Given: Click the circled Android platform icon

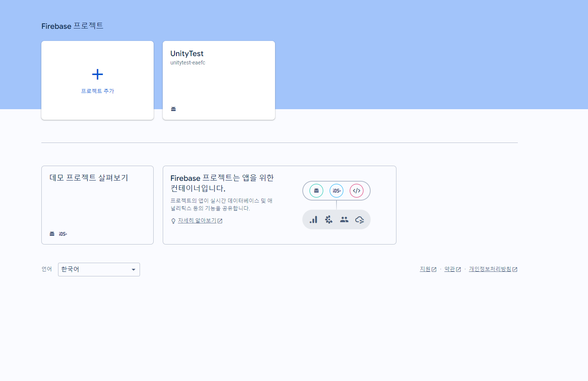Looking at the screenshot, I should coord(316,191).
